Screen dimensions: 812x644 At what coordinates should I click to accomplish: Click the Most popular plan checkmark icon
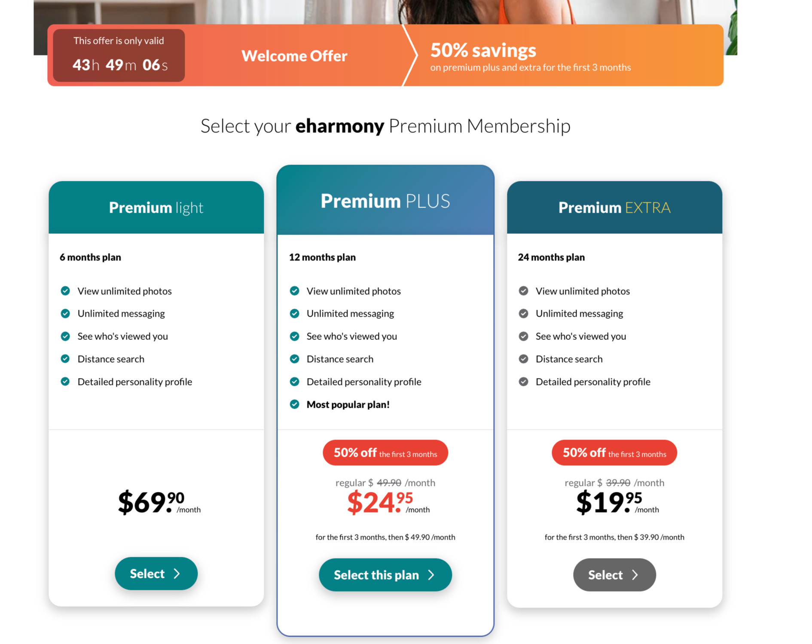pos(295,404)
